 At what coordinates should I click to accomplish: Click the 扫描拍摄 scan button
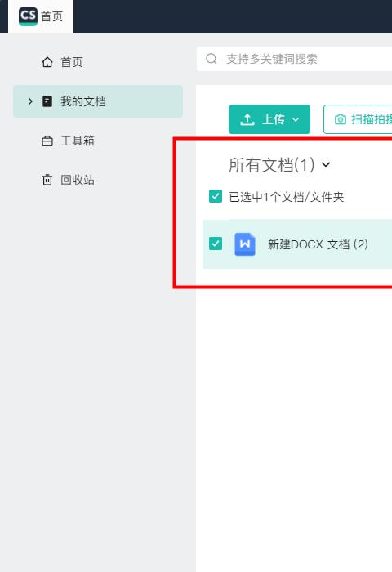click(x=358, y=119)
